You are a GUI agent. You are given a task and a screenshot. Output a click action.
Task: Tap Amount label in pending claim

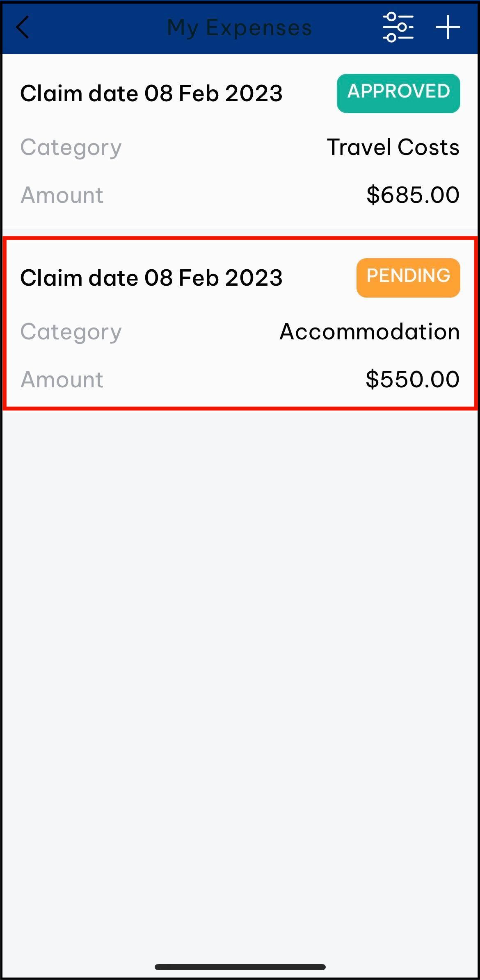coord(62,380)
